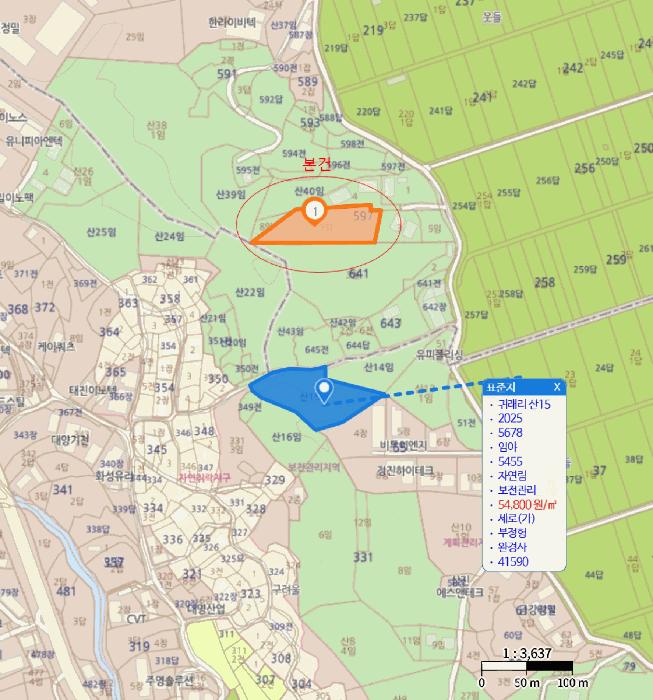Click the 산22임 parcel label
Viewport: 653px width, 700px height.
[x=249, y=291]
